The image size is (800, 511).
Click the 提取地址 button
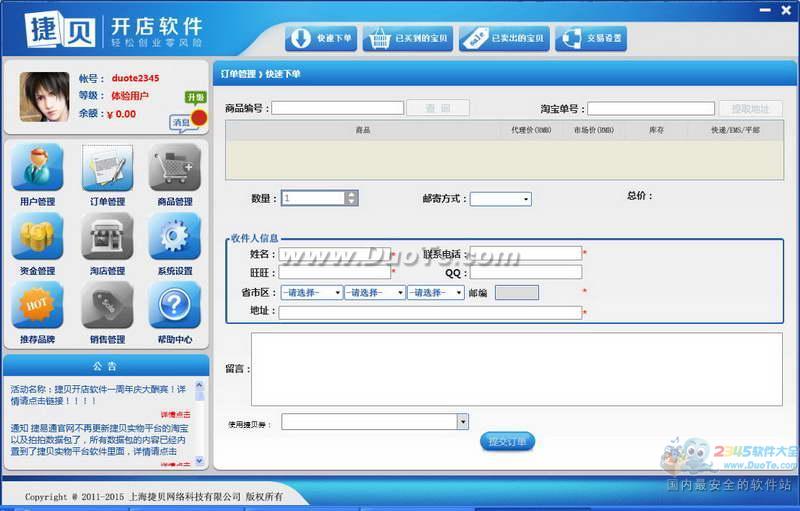[x=750, y=108]
